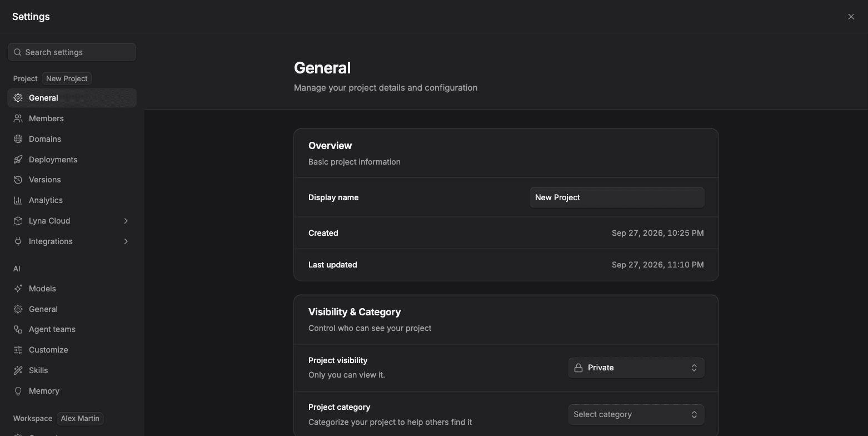868x436 pixels.
Task: Click the Project category label
Action: [x=339, y=407]
